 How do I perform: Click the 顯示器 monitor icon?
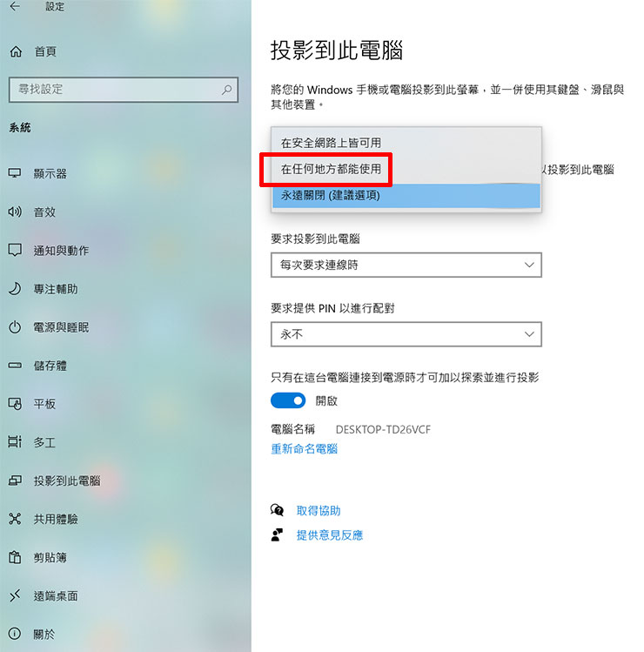tap(15, 173)
